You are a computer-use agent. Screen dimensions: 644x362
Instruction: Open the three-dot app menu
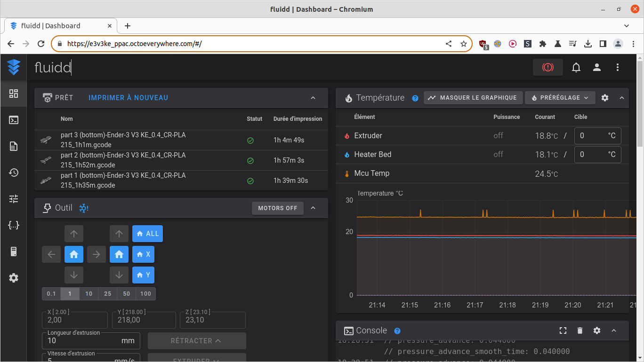point(618,67)
